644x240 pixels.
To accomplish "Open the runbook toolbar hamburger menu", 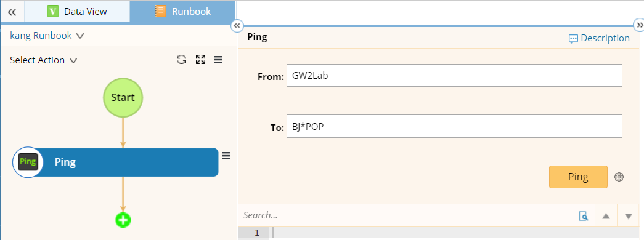I will 219,60.
